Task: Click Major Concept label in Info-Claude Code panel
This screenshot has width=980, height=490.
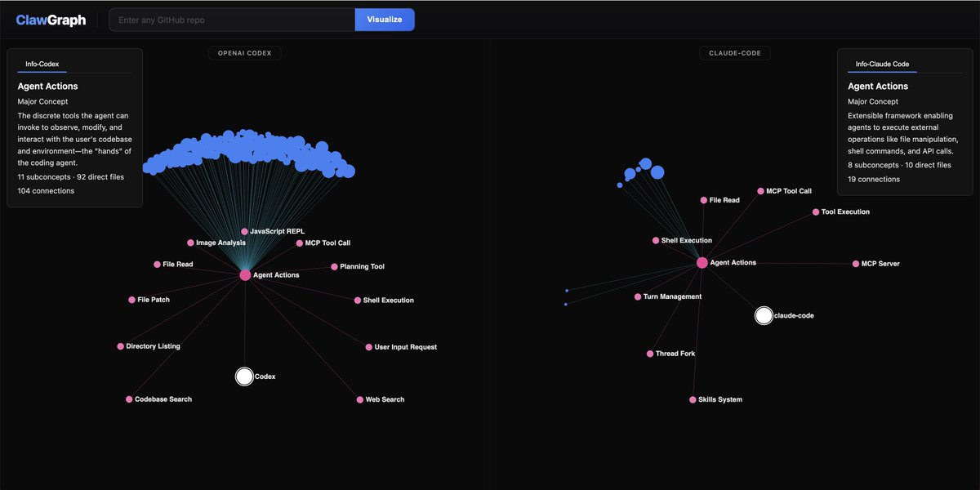Action: pos(873,102)
